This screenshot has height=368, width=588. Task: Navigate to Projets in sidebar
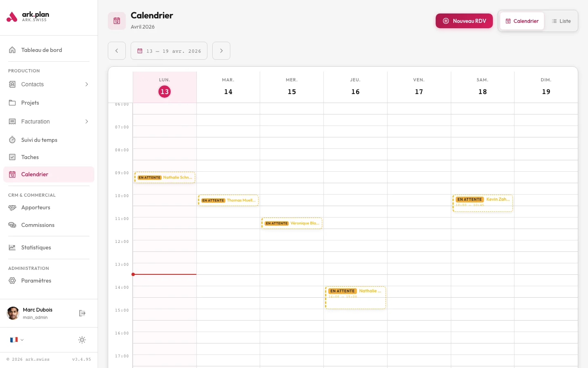click(30, 103)
